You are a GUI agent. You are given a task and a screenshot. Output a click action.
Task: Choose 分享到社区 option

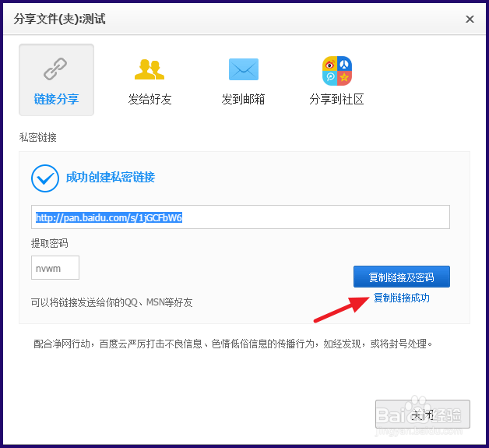pos(337,99)
